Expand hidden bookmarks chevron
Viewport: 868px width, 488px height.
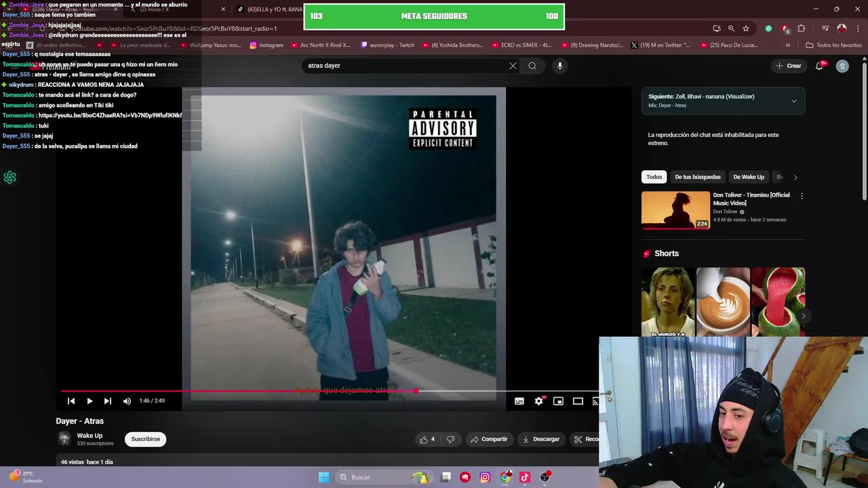(x=787, y=45)
